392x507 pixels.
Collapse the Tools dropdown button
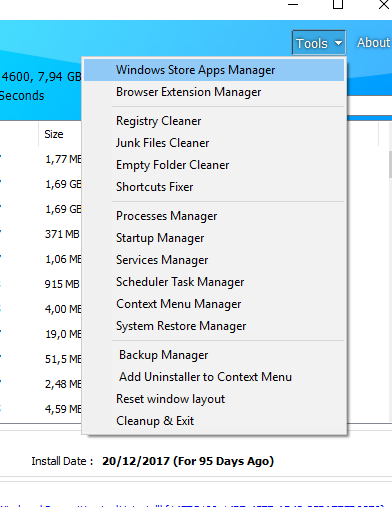319,43
